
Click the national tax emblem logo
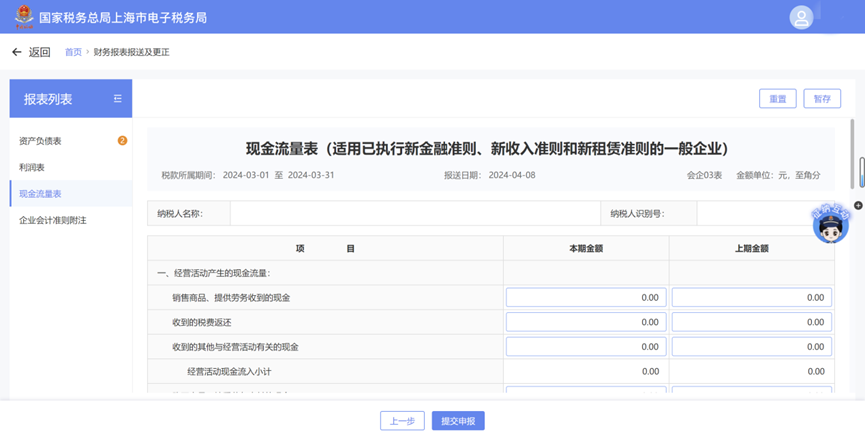click(x=24, y=17)
